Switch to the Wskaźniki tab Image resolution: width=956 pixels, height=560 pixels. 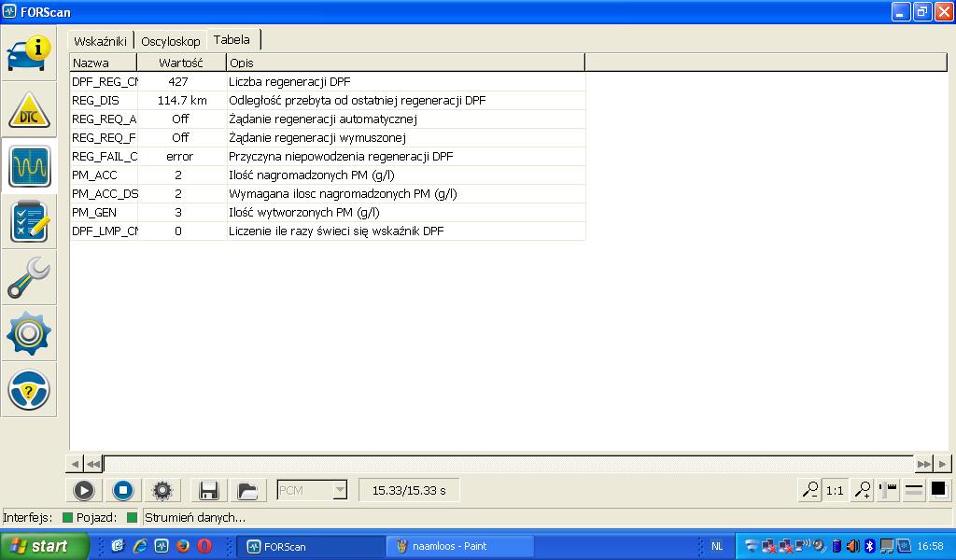point(100,41)
